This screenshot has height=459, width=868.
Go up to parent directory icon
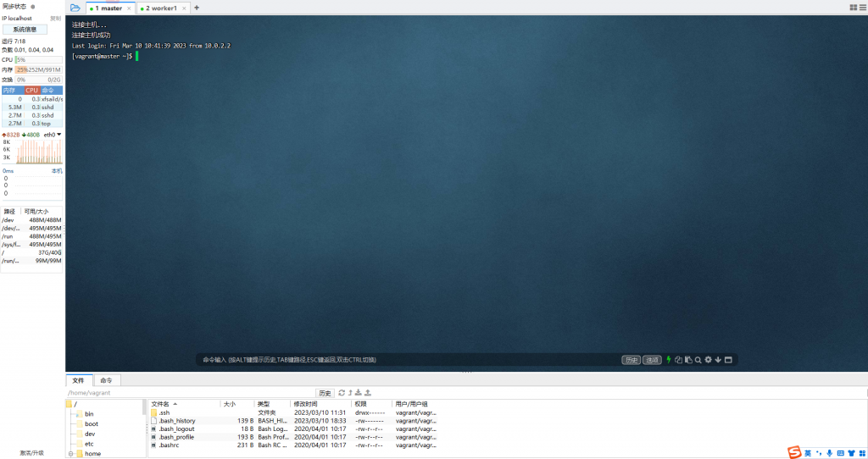[x=350, y=393]
